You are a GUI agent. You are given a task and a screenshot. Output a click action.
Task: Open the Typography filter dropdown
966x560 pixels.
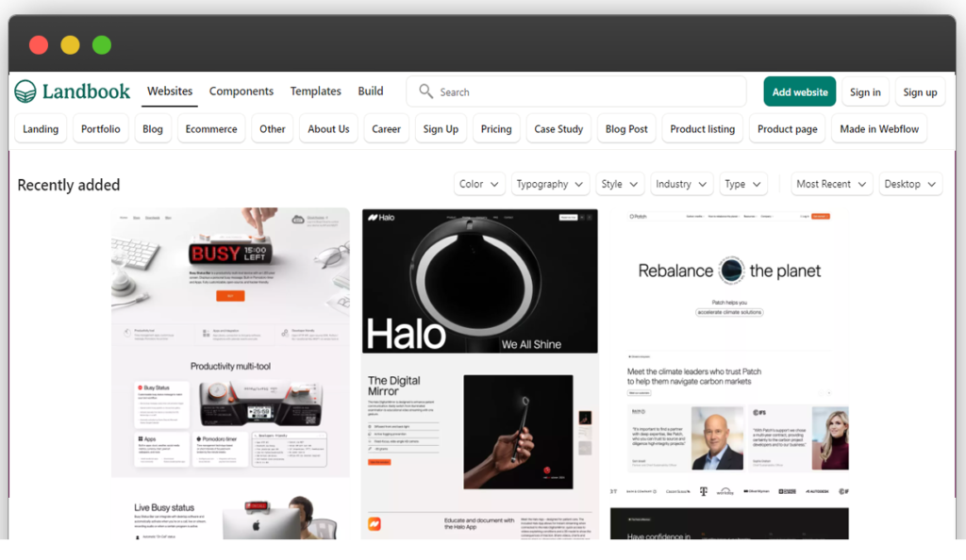550,184
